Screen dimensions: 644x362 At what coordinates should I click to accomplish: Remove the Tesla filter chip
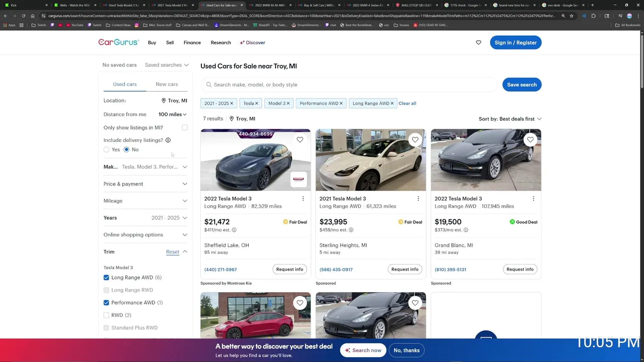[256, 104]
